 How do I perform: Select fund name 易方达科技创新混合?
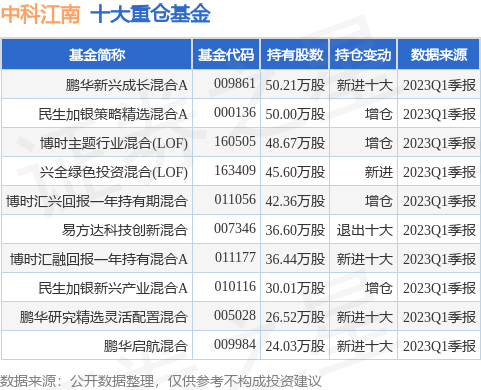point(125,230)
